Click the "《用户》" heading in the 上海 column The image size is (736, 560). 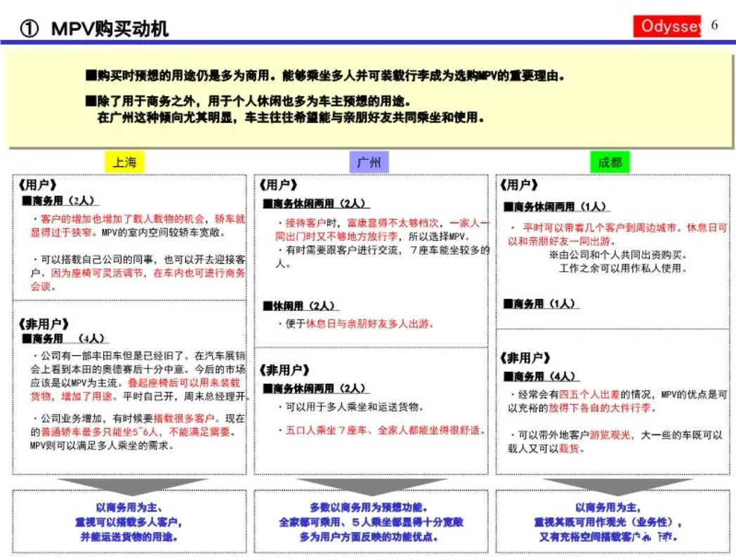tap(37, 185)
